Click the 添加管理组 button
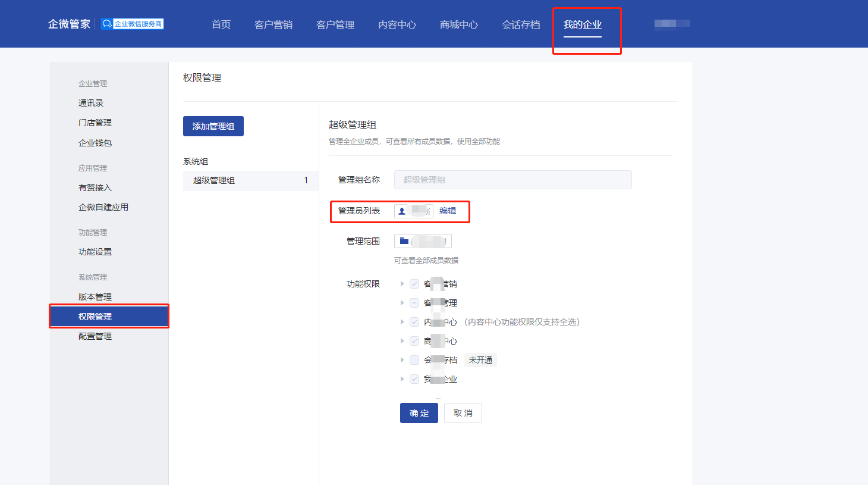868x485 pixels. 213,126
